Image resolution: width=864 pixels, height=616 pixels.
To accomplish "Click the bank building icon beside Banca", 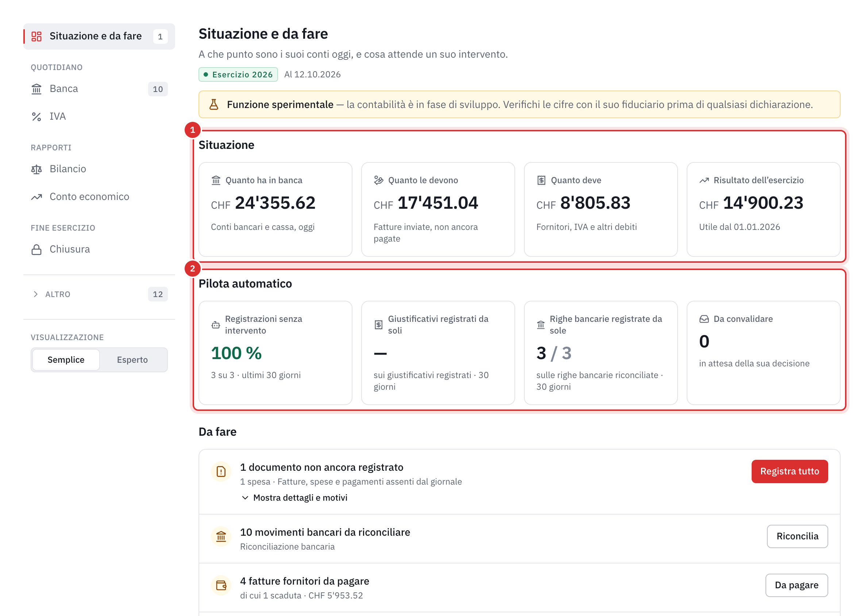I will pos(36,89).
